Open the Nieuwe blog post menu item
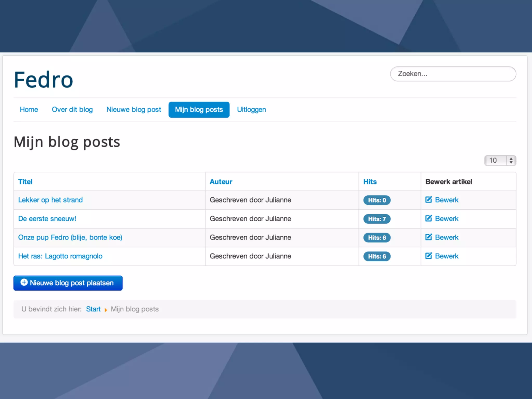Screen dimensions: 532x399 134,109
